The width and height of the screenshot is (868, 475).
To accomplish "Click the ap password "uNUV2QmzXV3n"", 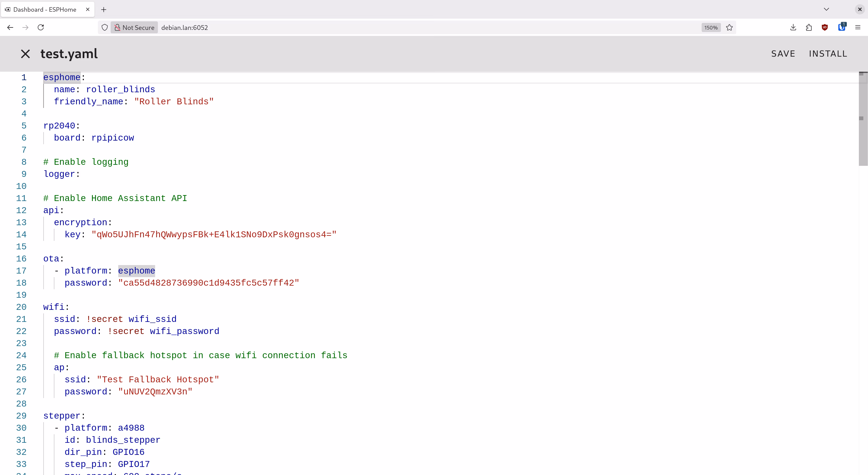I will click(x=155, y=392).
